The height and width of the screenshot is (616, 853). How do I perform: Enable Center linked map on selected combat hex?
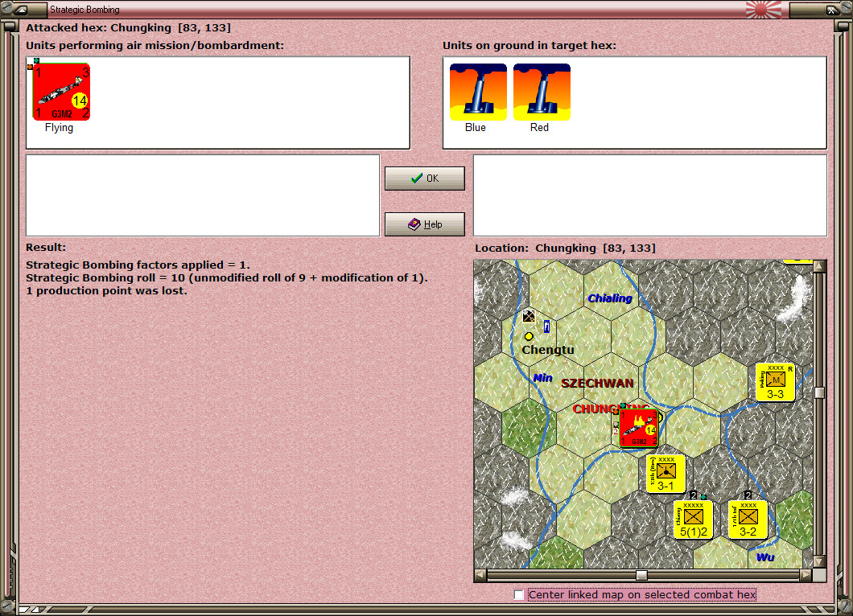(x=519, y=595)
